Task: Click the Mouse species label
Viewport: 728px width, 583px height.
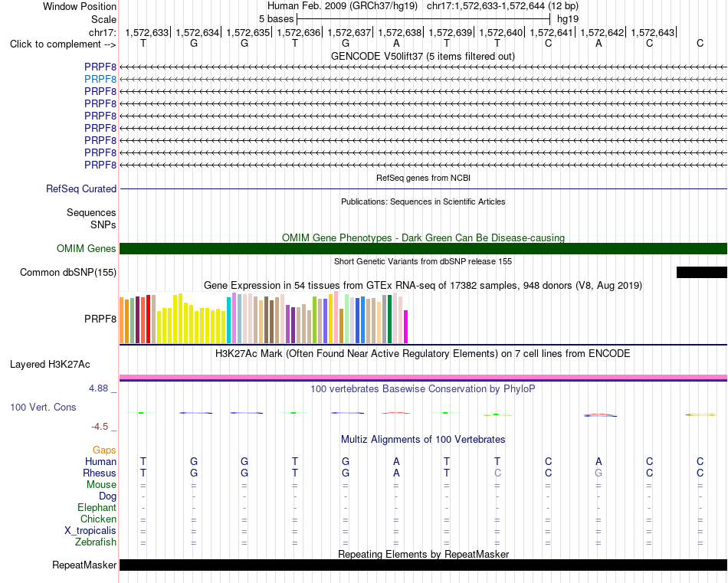Action: (x=102, y=485)
